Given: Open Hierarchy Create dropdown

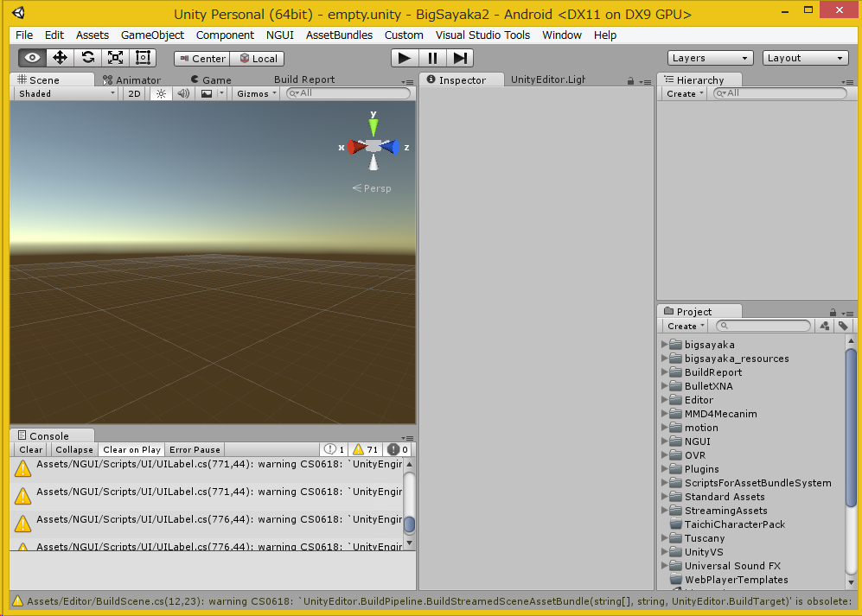Looking at the screenshot, I should (685, 93).
